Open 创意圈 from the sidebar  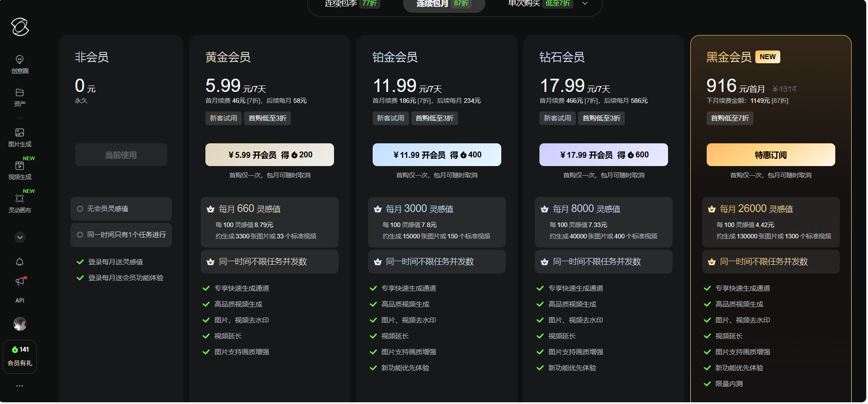(20, 64)
